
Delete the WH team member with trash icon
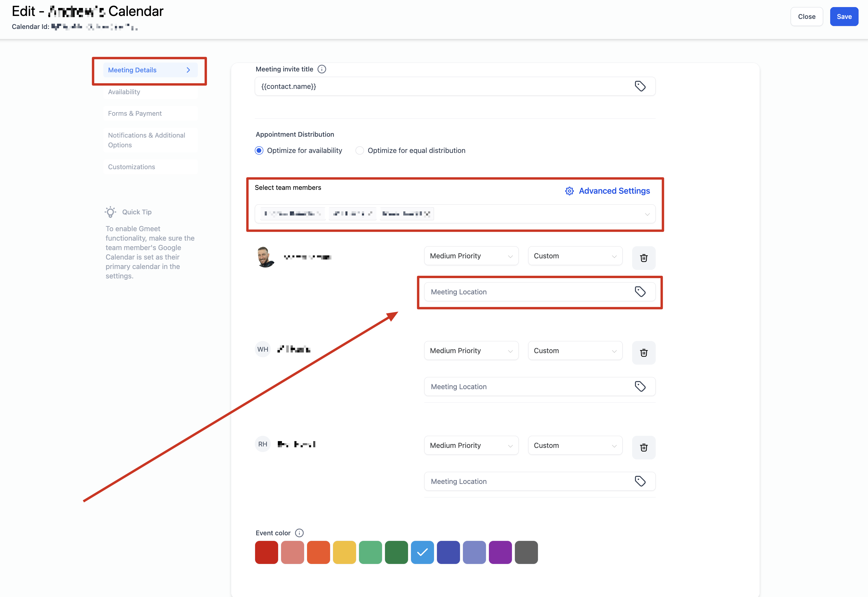coord(644,353)
